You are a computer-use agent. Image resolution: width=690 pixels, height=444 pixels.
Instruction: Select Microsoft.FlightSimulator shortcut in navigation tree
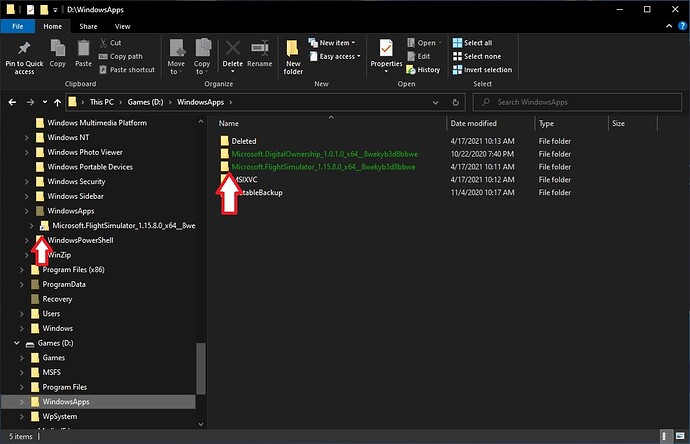click(x=117, y=226)
